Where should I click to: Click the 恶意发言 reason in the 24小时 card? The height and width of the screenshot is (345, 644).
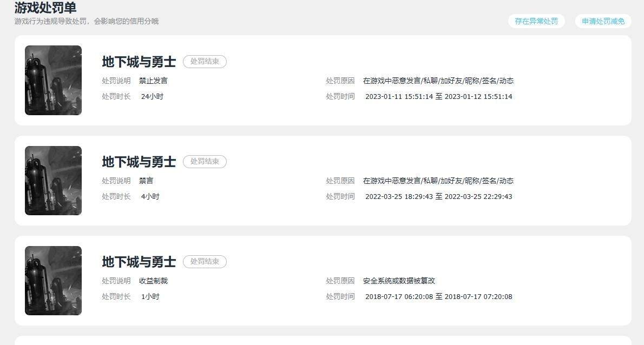point(438,81)
